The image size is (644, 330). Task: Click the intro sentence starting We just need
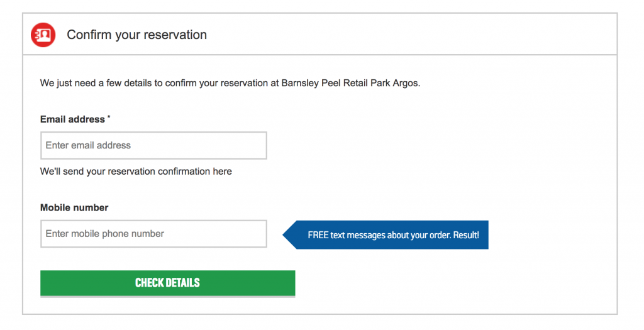230,84
